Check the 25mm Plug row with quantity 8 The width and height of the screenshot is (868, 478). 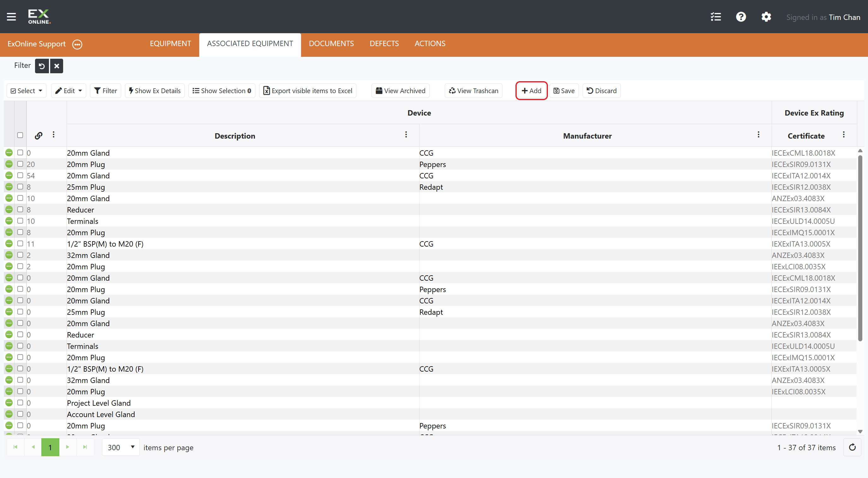[x=20, y=187]
